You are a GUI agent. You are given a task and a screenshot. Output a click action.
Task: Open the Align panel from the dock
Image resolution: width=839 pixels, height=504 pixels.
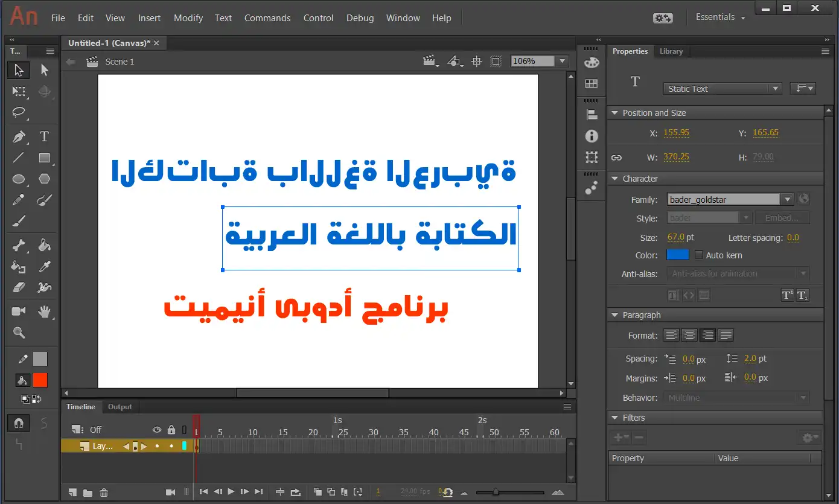tap(592, 115)
